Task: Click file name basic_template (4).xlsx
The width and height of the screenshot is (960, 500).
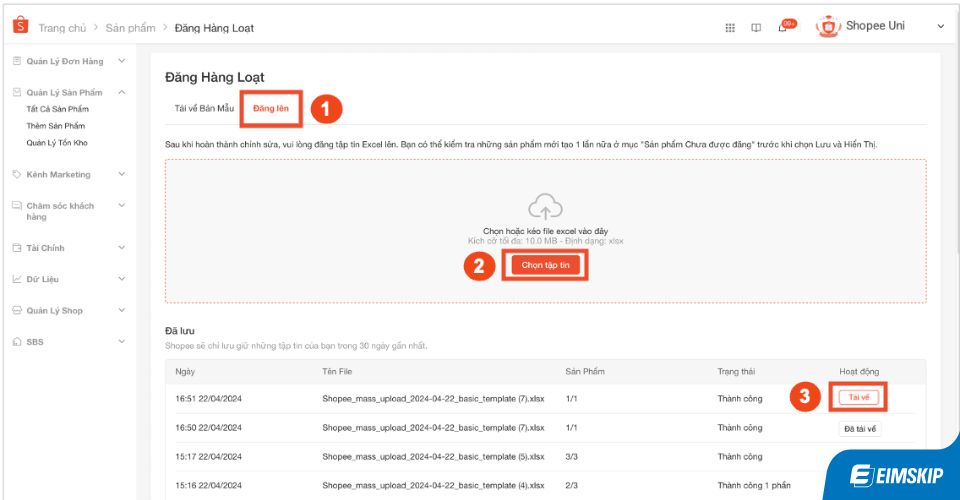Action: point(433,485)
